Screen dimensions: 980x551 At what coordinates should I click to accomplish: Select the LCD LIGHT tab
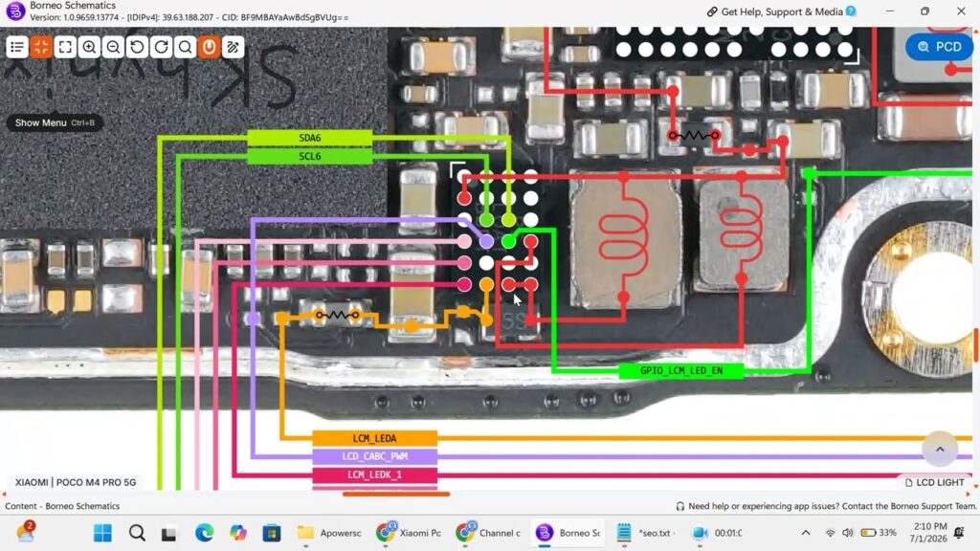pyautogui.click(x=934, y=482)
